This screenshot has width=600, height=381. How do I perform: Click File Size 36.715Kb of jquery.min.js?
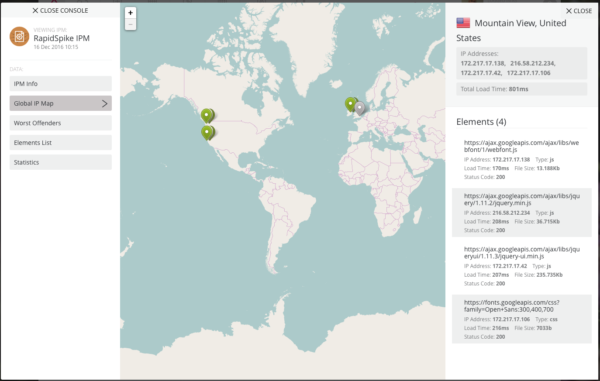pos(537,221)
